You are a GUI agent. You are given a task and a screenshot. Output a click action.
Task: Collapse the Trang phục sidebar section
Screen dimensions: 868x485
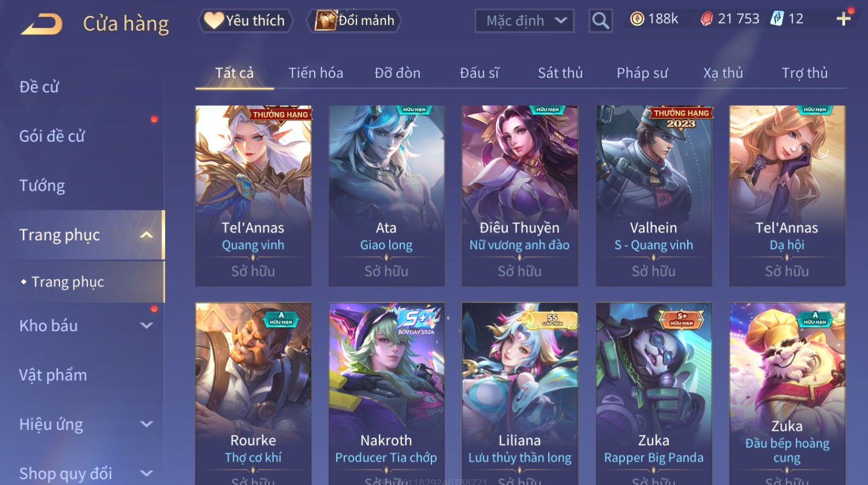click(147, 235)
